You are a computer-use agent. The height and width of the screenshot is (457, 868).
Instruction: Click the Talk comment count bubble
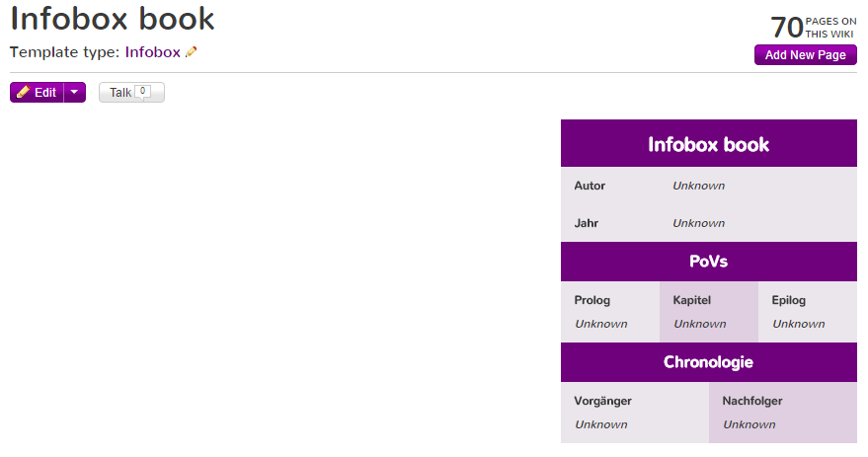click(x=143, y=91)
